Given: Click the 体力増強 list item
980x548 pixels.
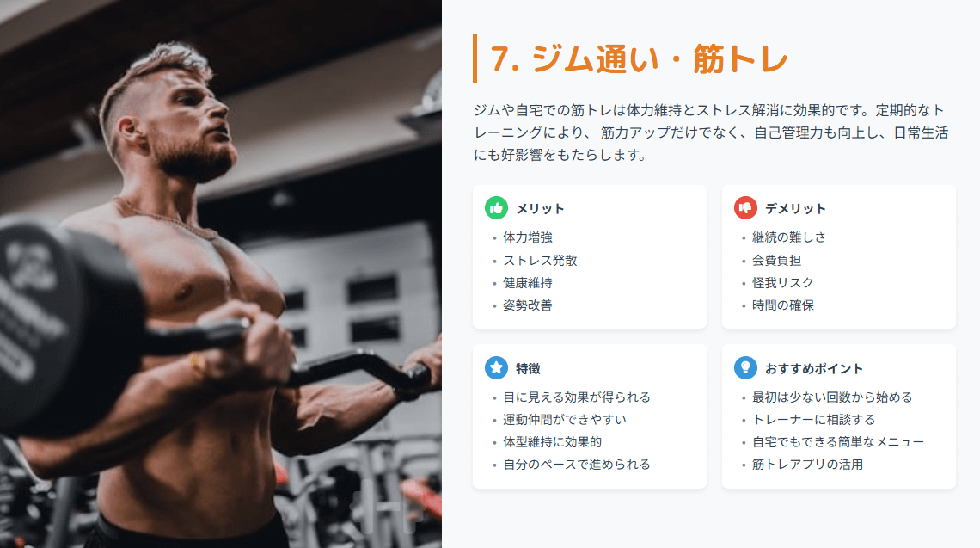Looking at the screenshot, I should [528, 237].
